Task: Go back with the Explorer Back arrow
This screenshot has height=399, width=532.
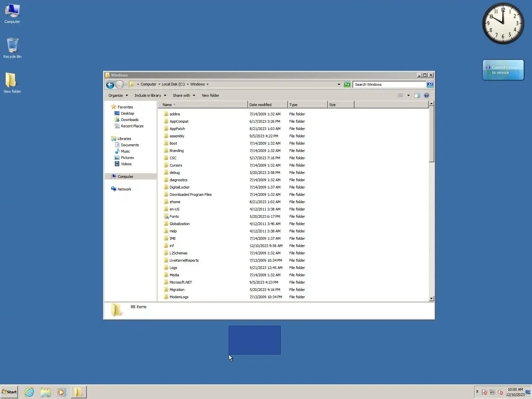Action: point(110,84)
